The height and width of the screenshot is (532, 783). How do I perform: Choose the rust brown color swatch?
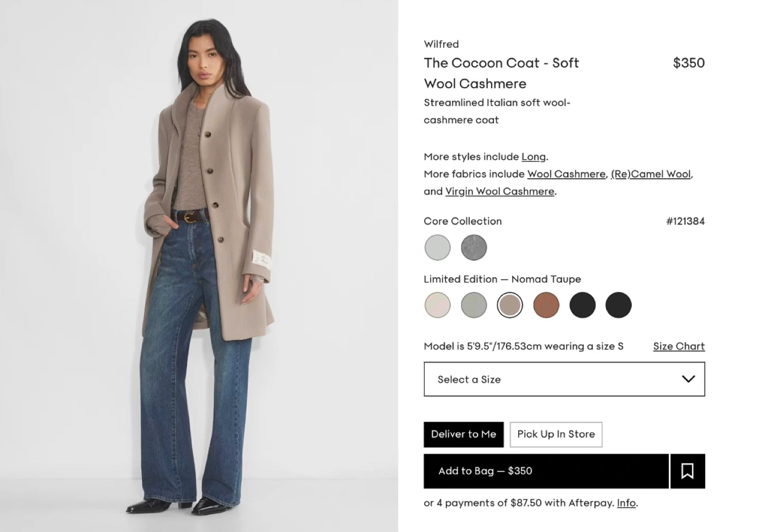546,305
